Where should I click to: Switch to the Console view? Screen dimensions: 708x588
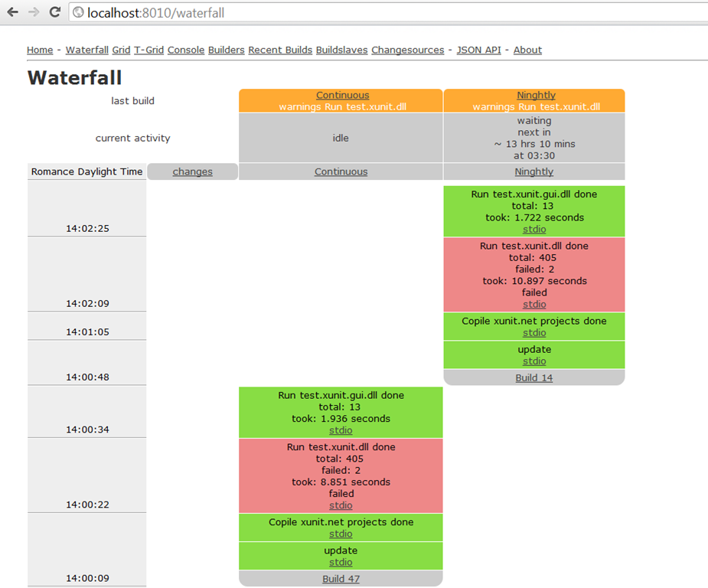click(x=186, y=50)
